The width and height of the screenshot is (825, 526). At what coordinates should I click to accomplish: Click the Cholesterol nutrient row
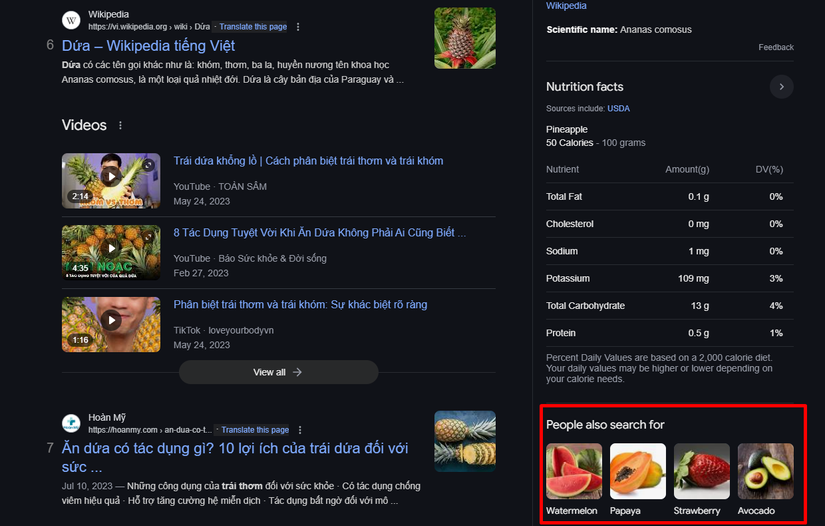(670, 224)
